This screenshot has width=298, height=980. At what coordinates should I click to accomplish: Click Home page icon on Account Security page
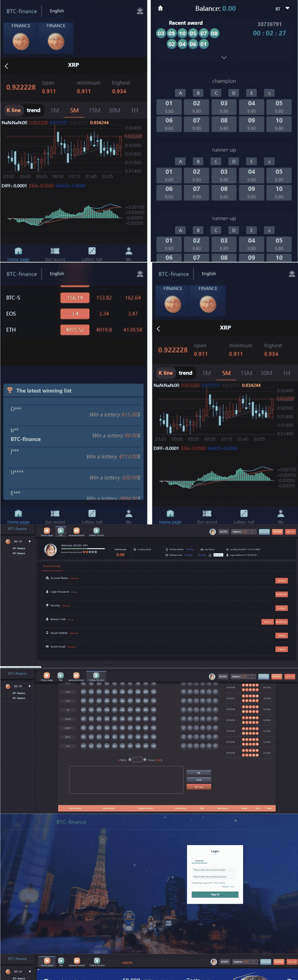pos(47,531)
